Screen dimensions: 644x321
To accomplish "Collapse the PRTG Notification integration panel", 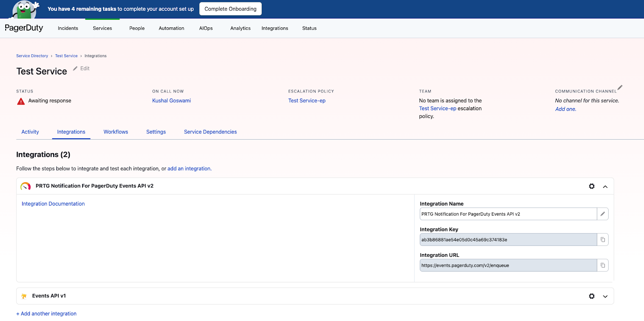I will pos(605,187).
